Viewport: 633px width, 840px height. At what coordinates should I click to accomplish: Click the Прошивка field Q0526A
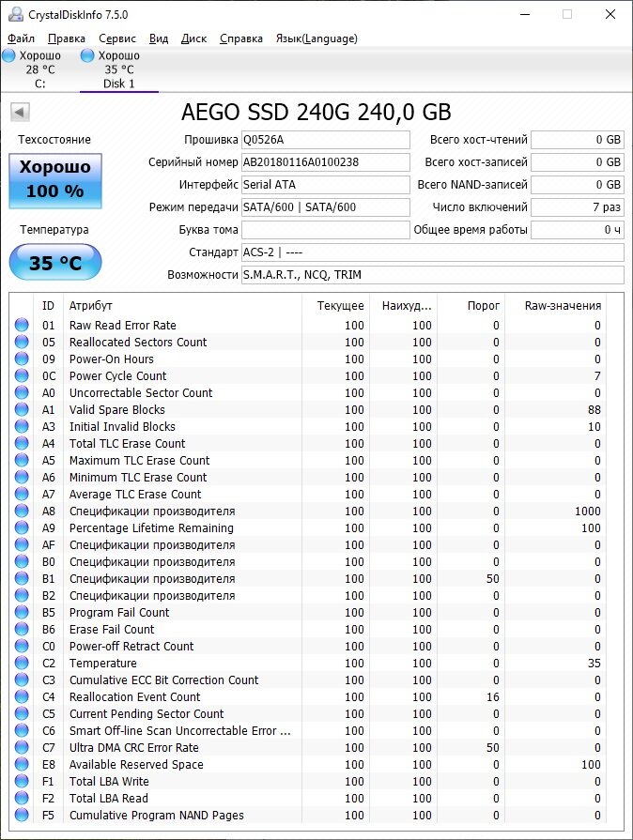325,140
